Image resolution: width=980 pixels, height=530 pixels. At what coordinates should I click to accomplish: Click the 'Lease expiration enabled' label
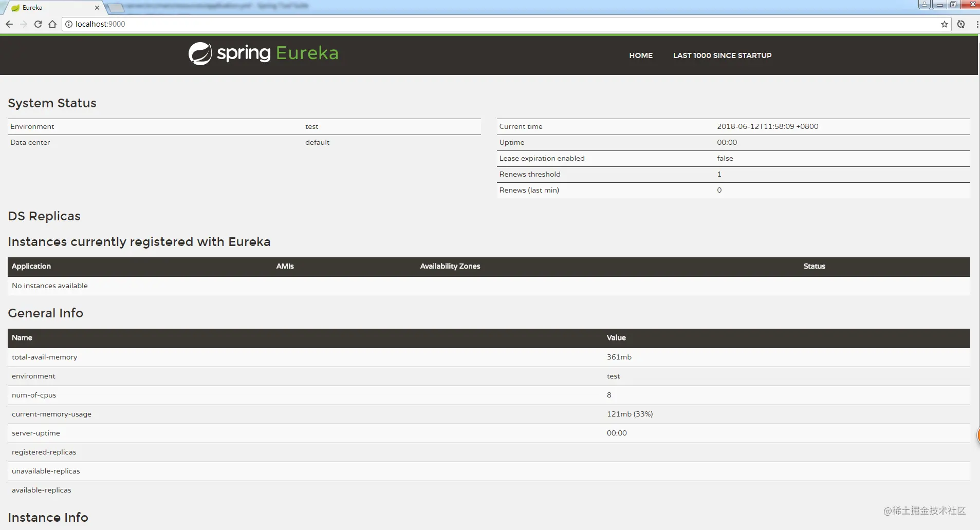[542, 158]
